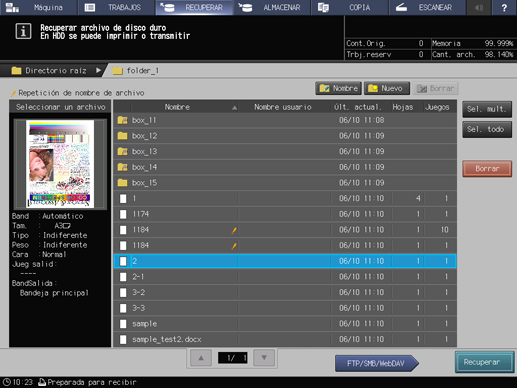Open box_12 folder icon
The height and width of the screenshot is (388, 517).
tap(122, 136)
